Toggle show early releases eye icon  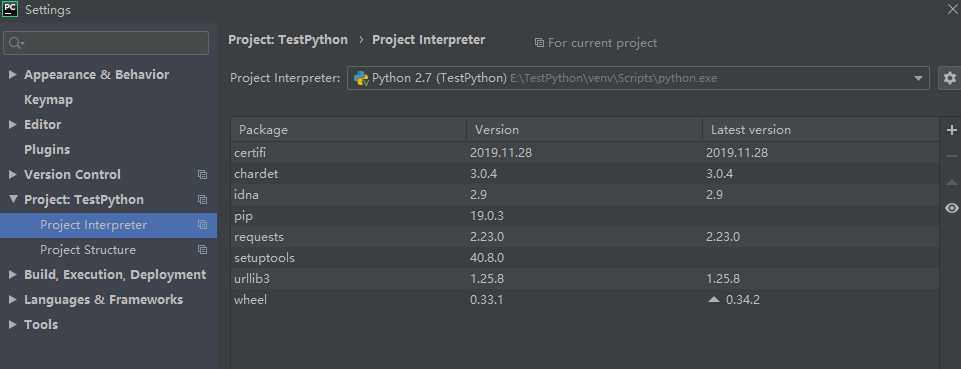pyautogui.click(x=951, y=208)
